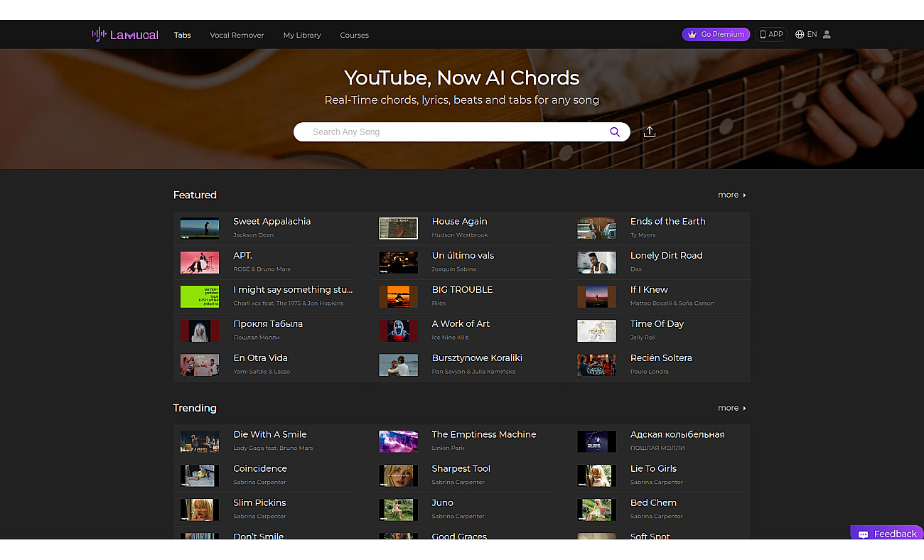The image size is (924, 560).
Task: Open the Vocal Remover menu item
Action: pos(237,35)
